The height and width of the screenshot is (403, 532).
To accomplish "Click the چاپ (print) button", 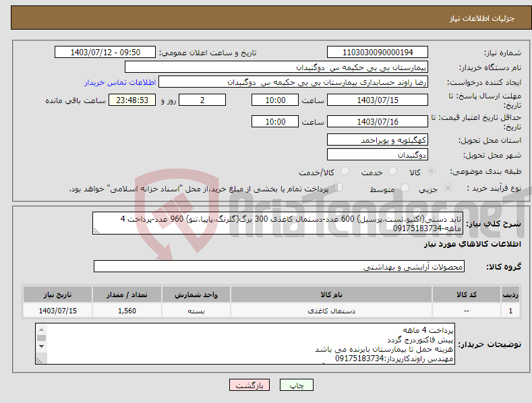I will point(296,385).
